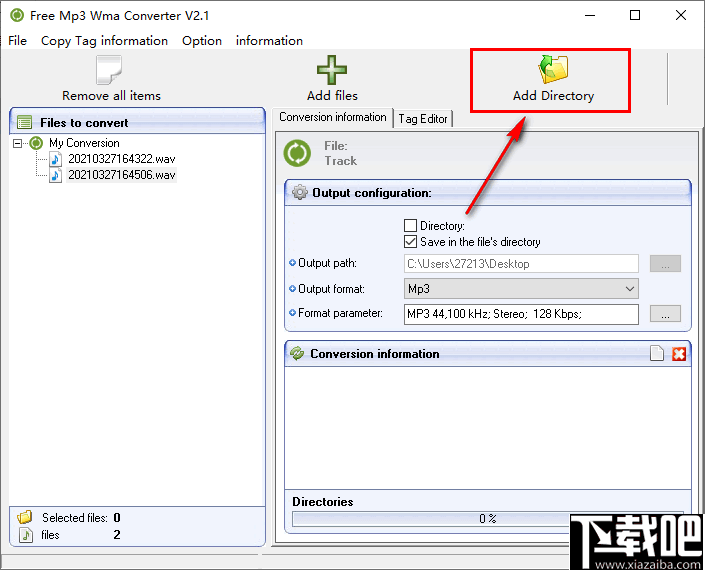The height and width of the screenshot is (570, 705).
Task: Click the music note icon for 20210327164506.wav
Action: pos(55,175)
